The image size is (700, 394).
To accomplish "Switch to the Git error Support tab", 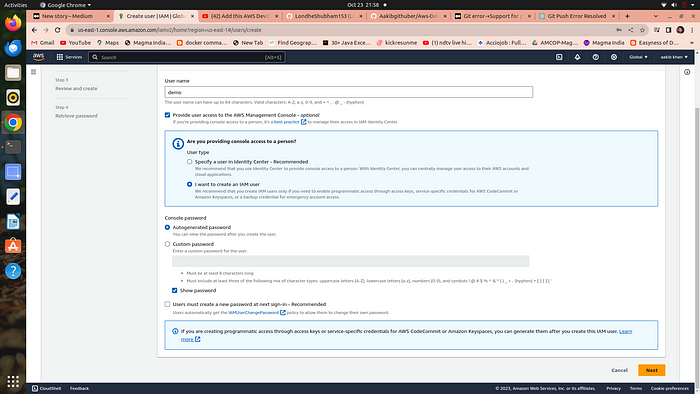I will pos(493,16).
